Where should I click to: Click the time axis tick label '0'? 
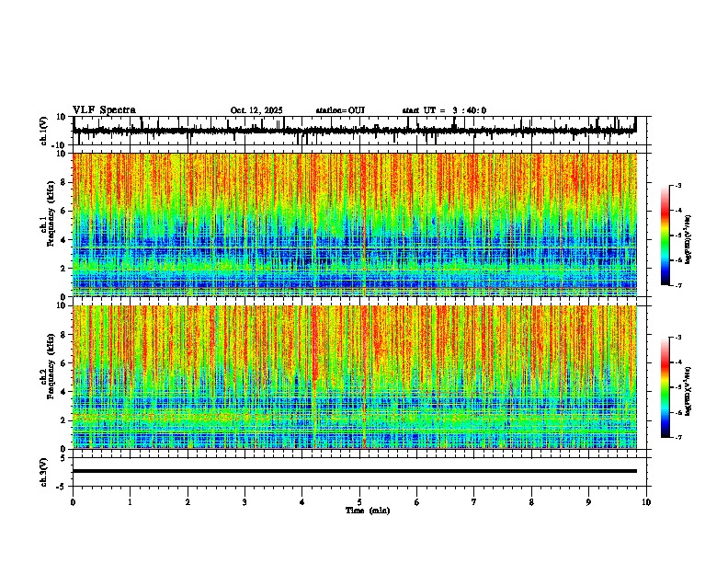pos(73,502)
